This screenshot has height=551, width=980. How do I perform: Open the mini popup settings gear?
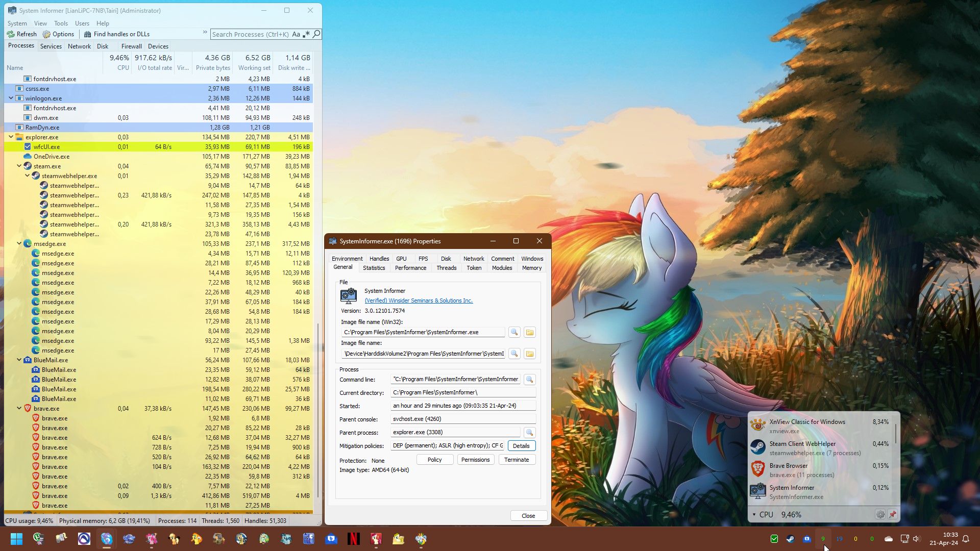point(880,515)
